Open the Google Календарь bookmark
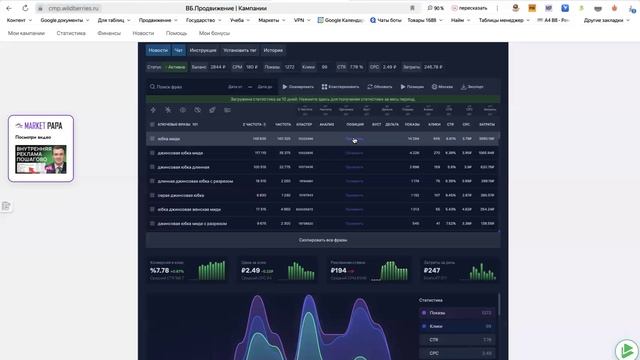 pyautogui.click(x=341, y=20)
